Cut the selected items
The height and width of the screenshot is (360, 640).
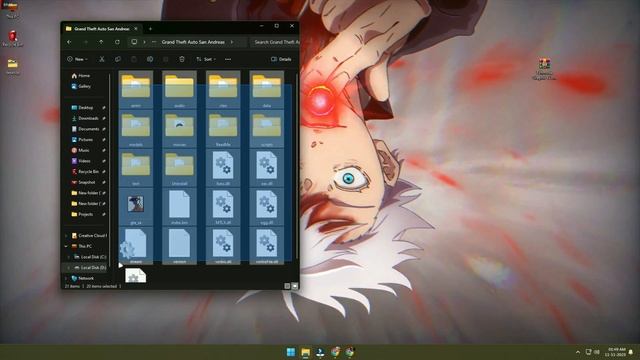102,59
